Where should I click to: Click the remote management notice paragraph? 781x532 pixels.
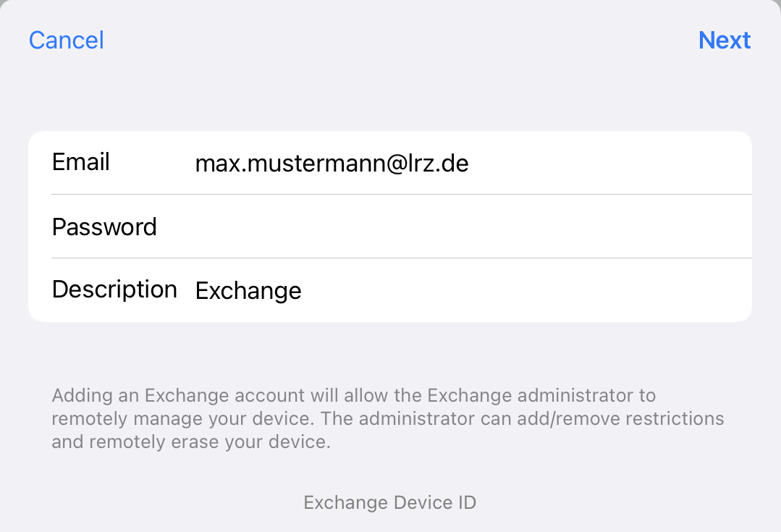[388, 419]
